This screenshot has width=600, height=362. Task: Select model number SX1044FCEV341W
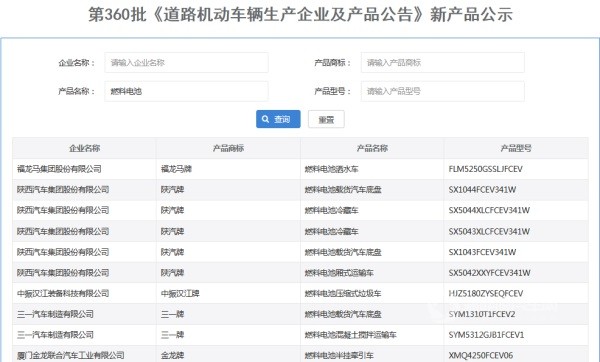pyautogui.click(x=482, y=189)
